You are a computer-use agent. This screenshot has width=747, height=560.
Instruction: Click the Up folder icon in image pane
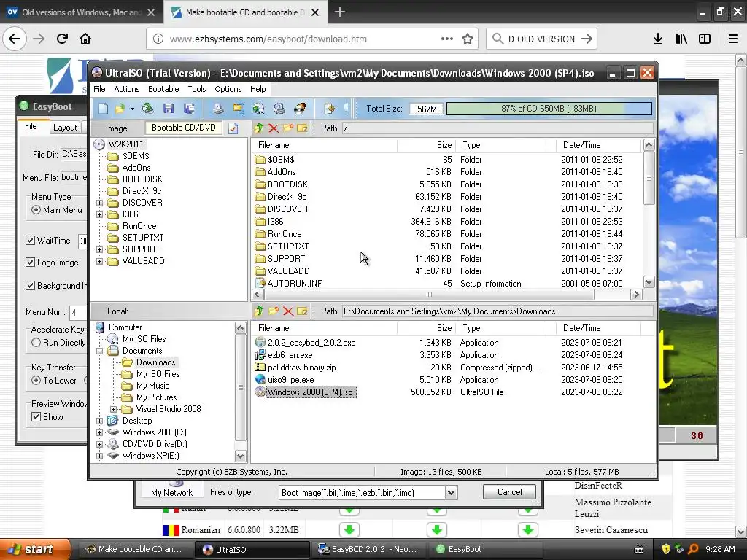259,128
